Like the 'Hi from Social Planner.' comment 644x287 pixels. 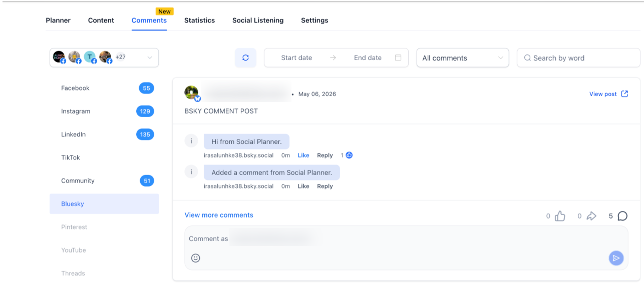coord(303,155)
